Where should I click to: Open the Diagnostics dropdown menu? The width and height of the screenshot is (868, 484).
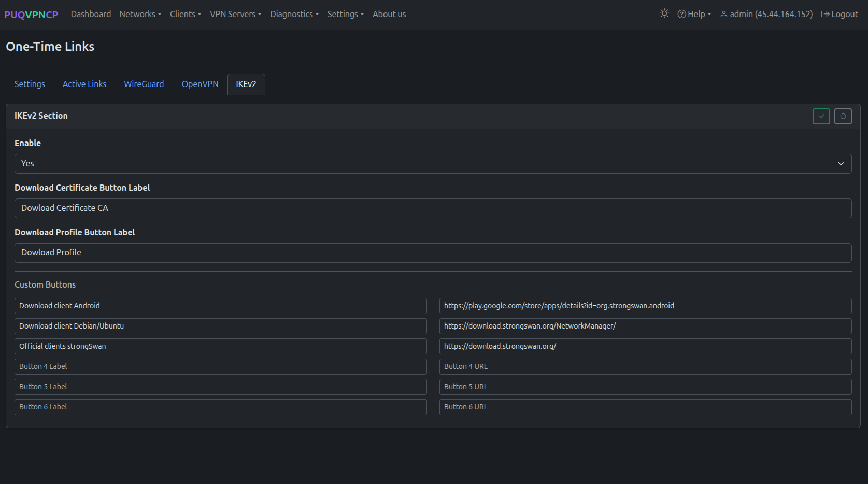pos(294,14)
